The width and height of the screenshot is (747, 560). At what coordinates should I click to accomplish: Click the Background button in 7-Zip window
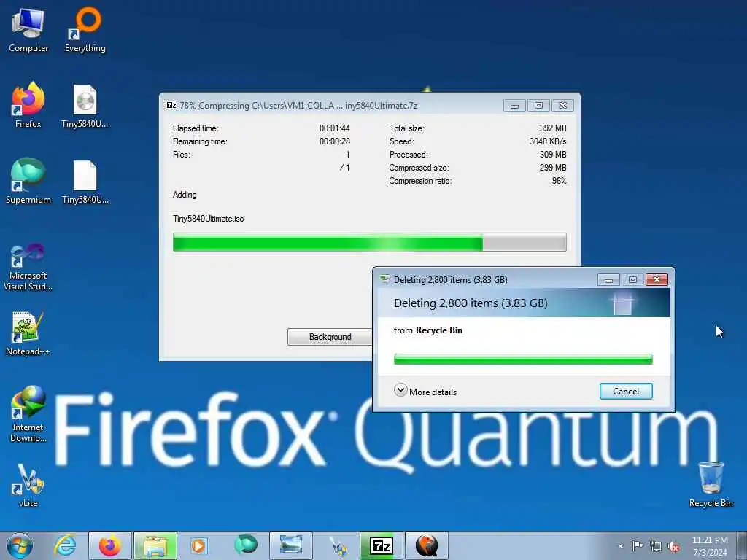330,337
